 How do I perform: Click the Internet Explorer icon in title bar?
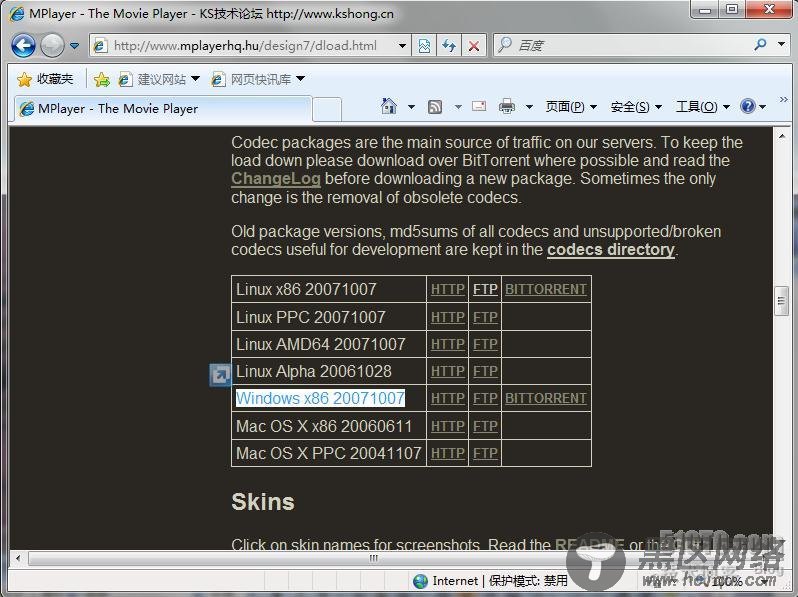pyautogui.click(x=16, y=13)
